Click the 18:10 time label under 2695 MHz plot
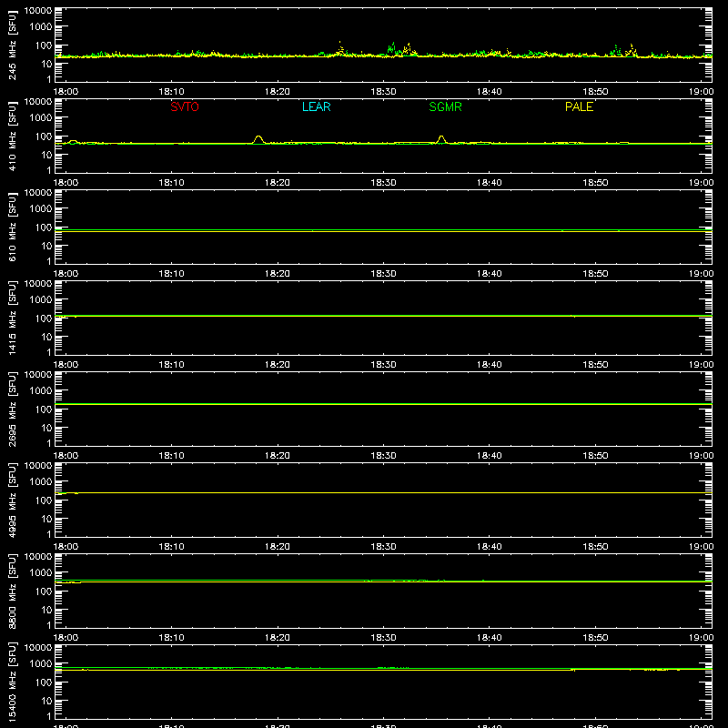This screenshot has width=728, height=728. click(x=172, y=456)
